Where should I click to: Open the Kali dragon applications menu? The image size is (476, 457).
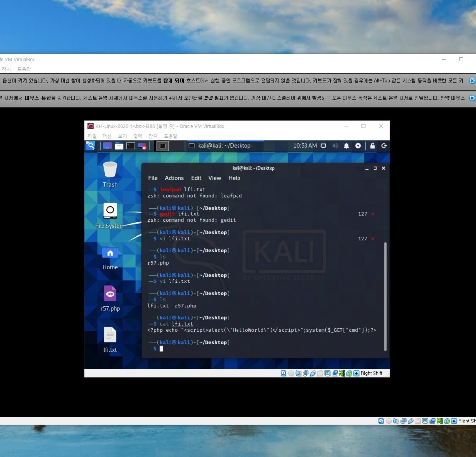click(x=90, y=146)
